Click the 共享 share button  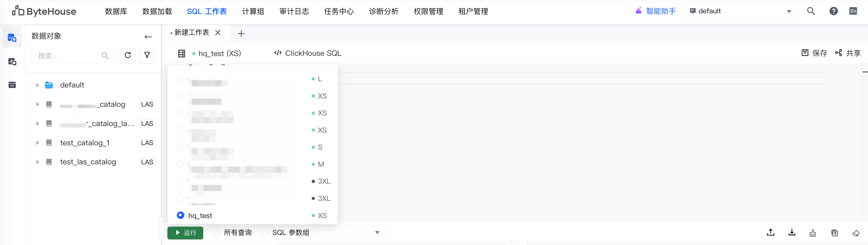[848, 53]
